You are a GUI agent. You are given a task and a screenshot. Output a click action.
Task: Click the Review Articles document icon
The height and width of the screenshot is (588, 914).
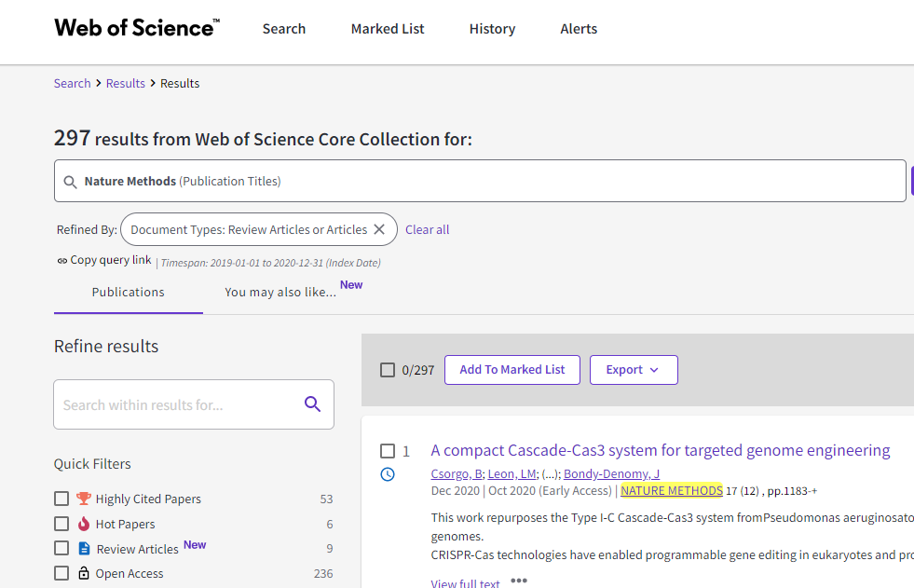(x=84, y=548)
